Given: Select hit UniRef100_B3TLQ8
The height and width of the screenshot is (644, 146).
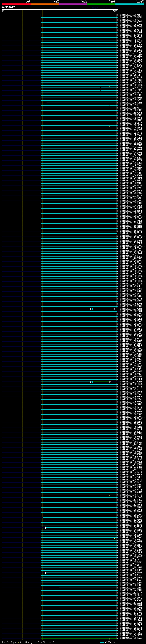Looking at the screenshot, I should click(131, 53).
